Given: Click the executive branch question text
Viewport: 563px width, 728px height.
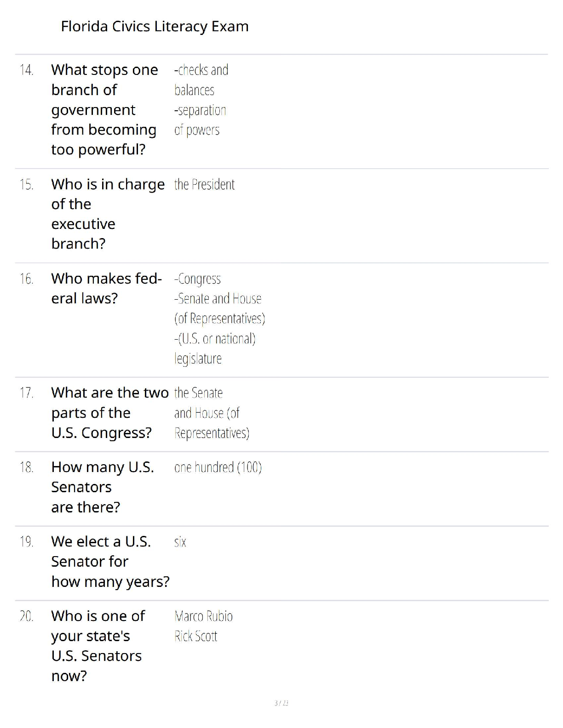Looking at the screenshot, I should tap(108, 214).
